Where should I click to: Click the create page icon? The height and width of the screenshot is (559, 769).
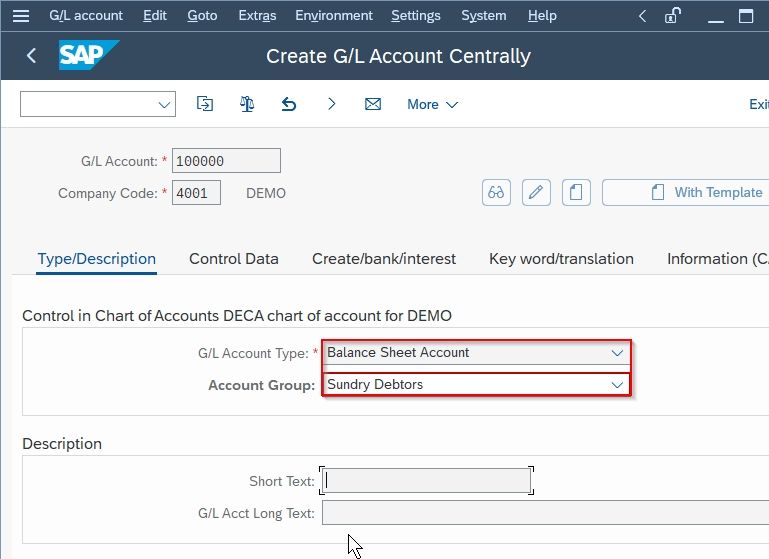point(576,192)
